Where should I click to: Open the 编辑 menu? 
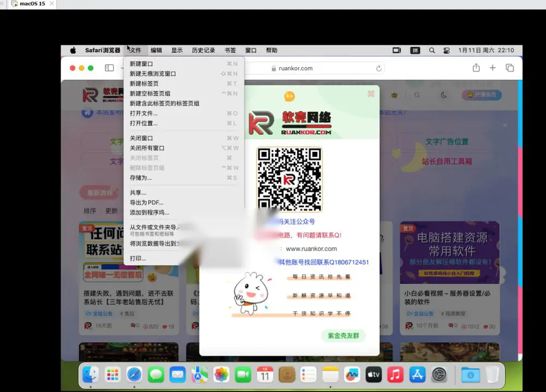click(156, 50)
